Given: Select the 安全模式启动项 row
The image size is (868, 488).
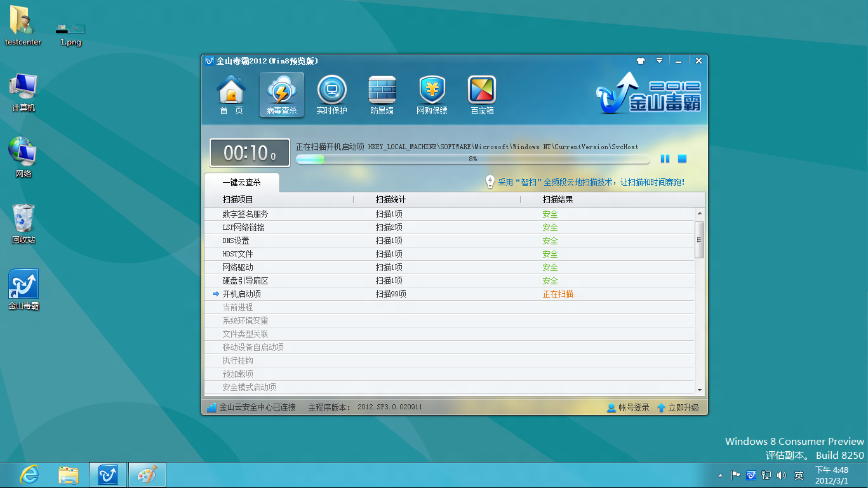Looking at the screenshot, I should (x=449, y=387).
